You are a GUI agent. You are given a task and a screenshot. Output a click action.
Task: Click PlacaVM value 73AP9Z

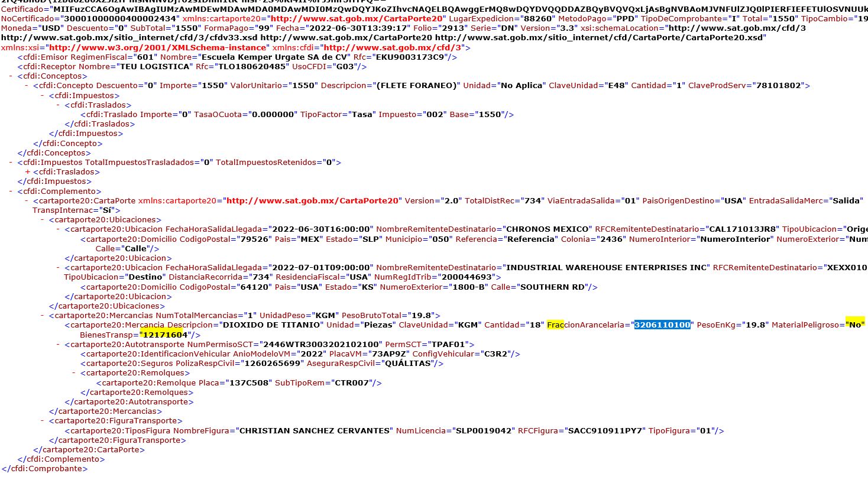coord(389,354)
